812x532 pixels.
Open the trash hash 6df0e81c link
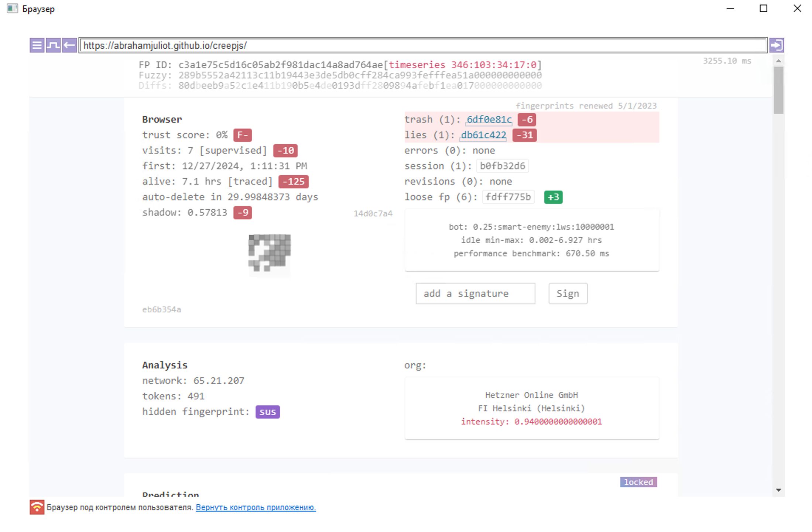pos(489,120)
